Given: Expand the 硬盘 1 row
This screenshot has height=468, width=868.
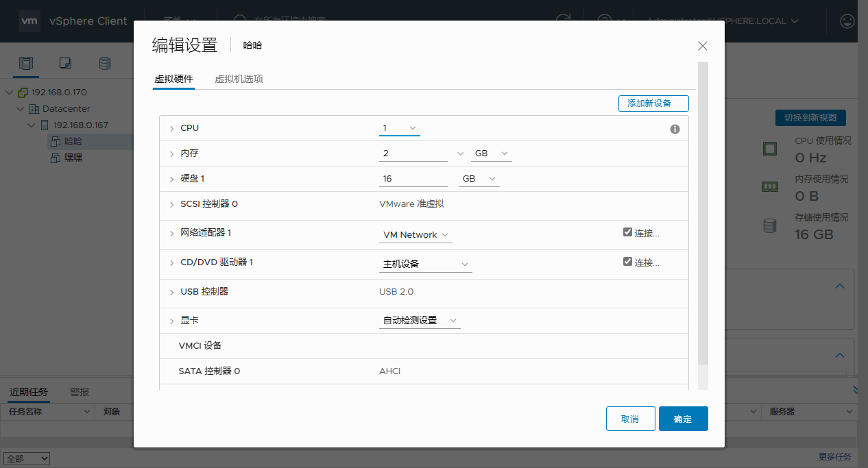Looking at the screenshot, I should (x=171, y=180).
